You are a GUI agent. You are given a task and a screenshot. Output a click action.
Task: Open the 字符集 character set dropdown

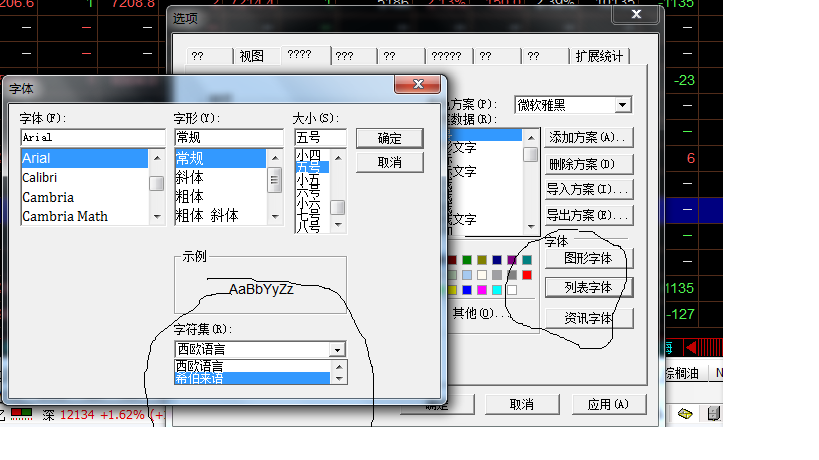(x=337, y=349)
